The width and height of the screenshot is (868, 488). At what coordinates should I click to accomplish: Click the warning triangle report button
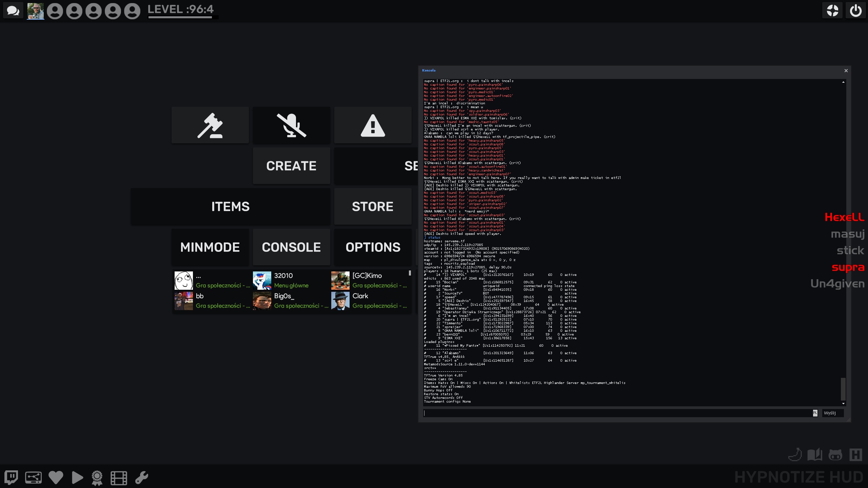[373, 125]
